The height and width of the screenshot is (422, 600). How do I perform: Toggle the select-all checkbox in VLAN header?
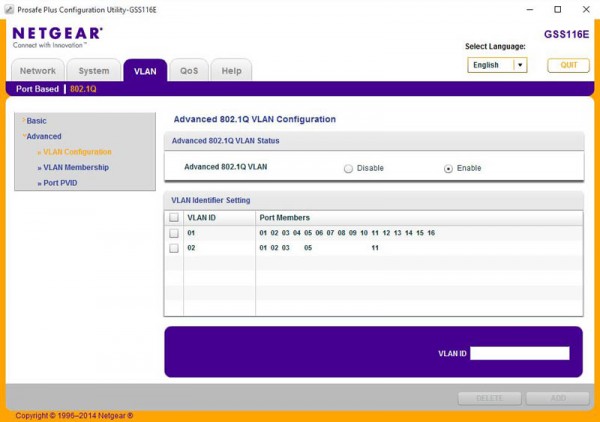pos(174,217)
